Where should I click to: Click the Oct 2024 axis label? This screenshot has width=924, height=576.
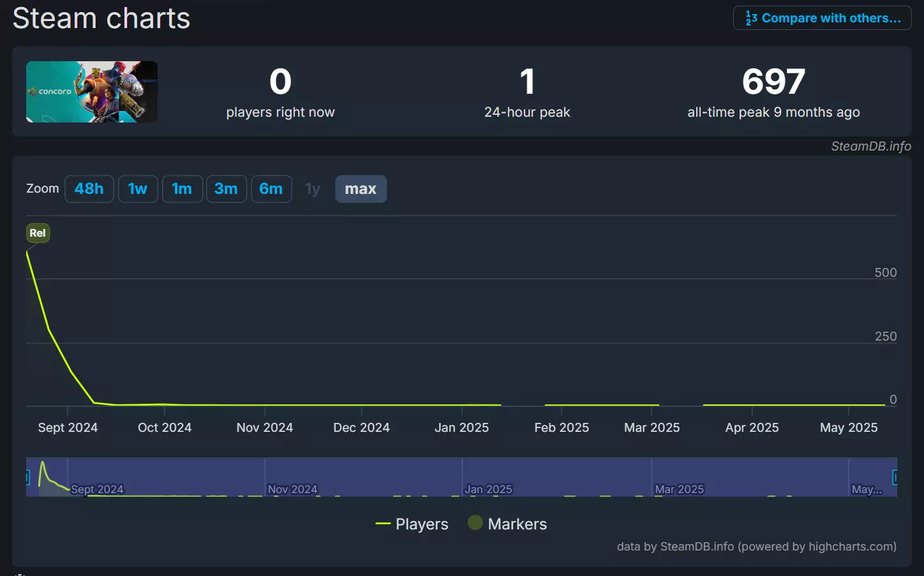click(165, 427)
